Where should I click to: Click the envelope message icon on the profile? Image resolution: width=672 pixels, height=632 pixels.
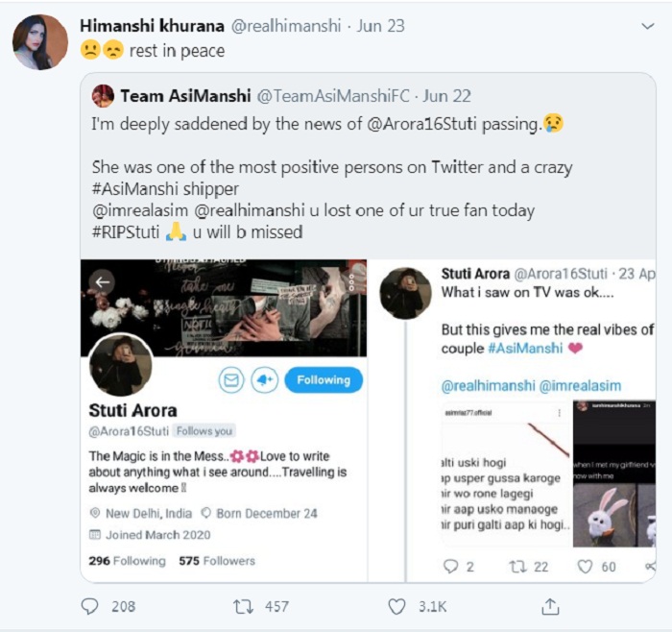tap(231, 380)
